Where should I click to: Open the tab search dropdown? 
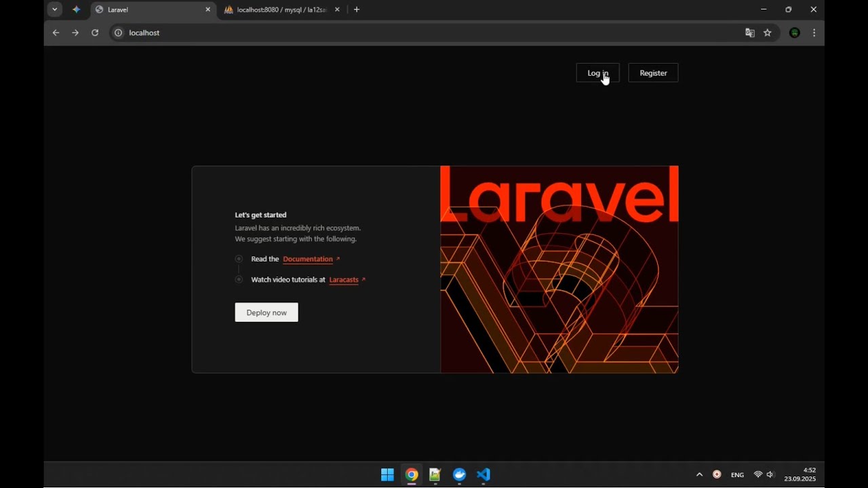tap(55, 9)
